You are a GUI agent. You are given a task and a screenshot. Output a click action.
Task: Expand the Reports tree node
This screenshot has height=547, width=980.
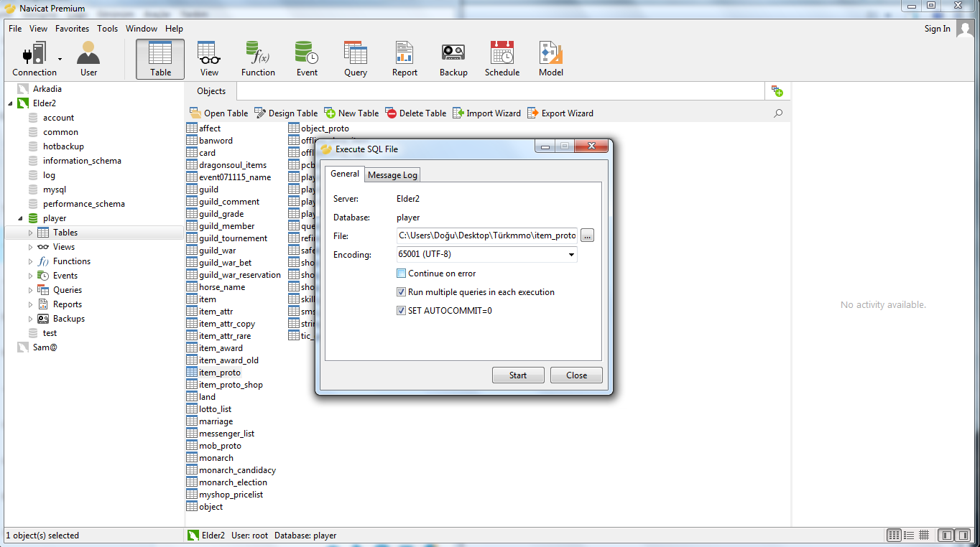click(30, 304)
